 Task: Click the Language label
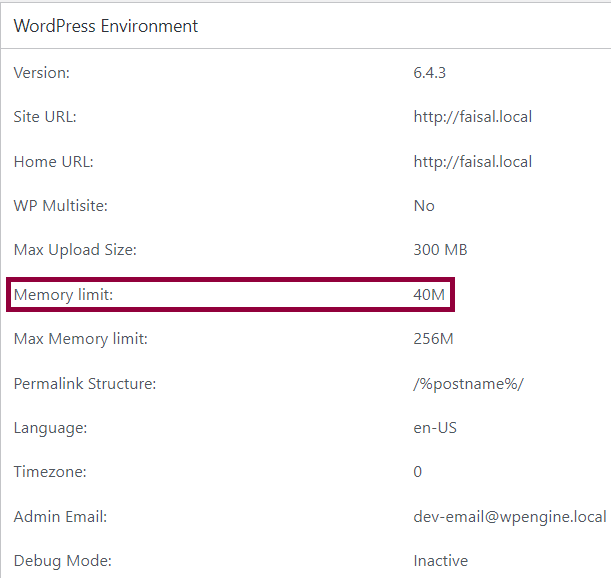50,428
